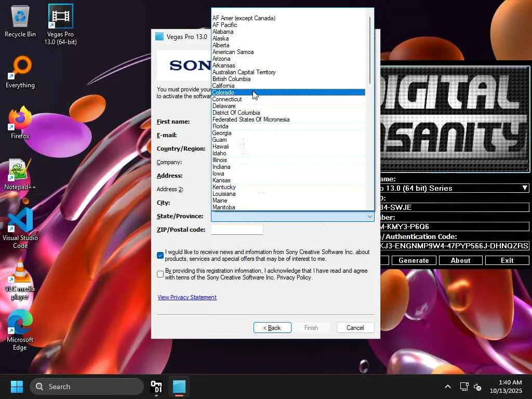Click the taskbar Search box
The image size is (532, 399).
pyautogui.click(x=87, y=387)
